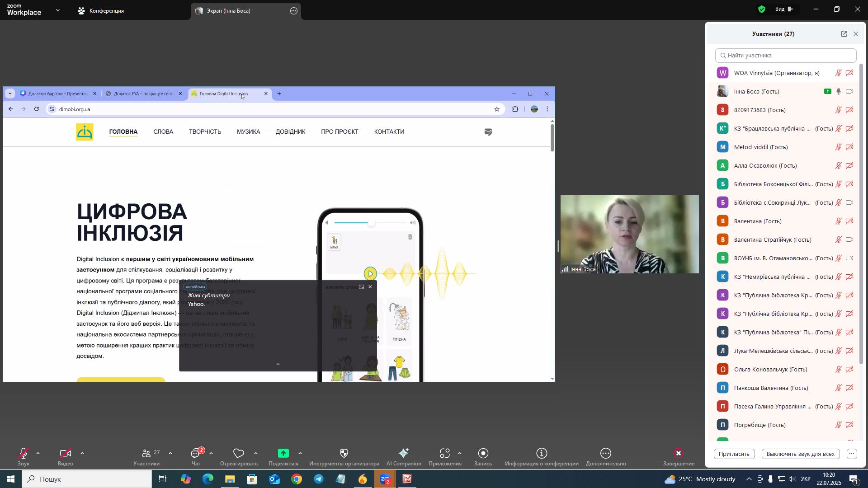This screenshot has height=488, width=868.
Task: Click Выключить звук для всех button
Action: [801, 454]
